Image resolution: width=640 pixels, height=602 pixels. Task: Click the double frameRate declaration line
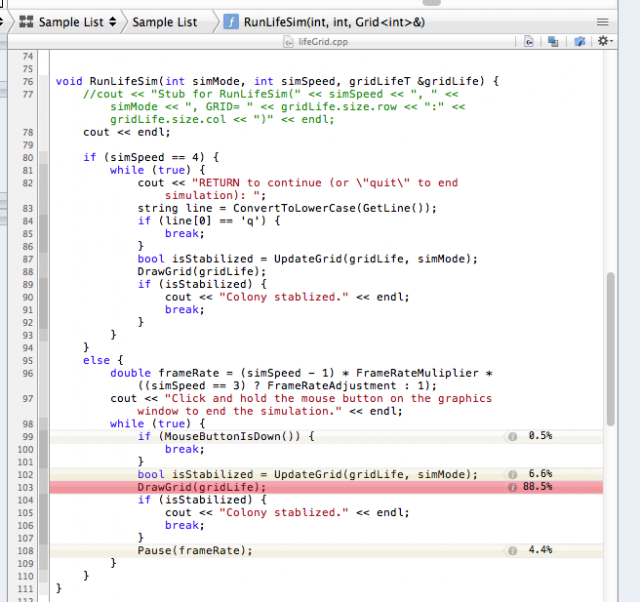301,379
